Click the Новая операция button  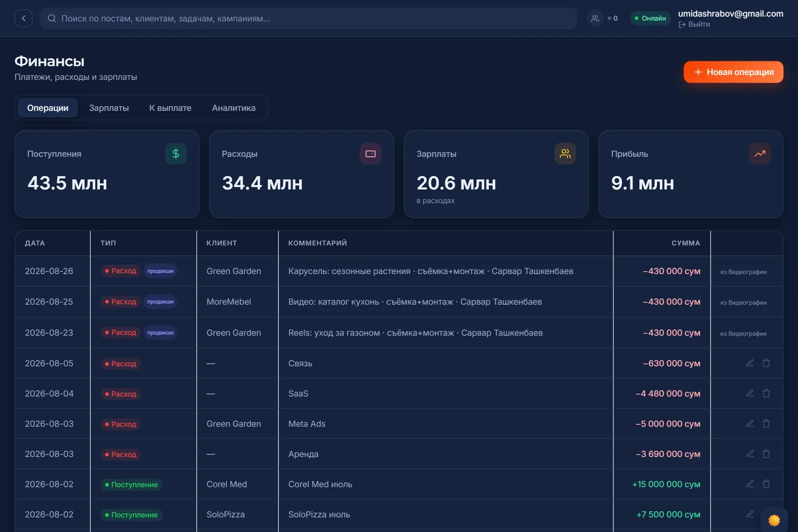[x=733, y=72]
